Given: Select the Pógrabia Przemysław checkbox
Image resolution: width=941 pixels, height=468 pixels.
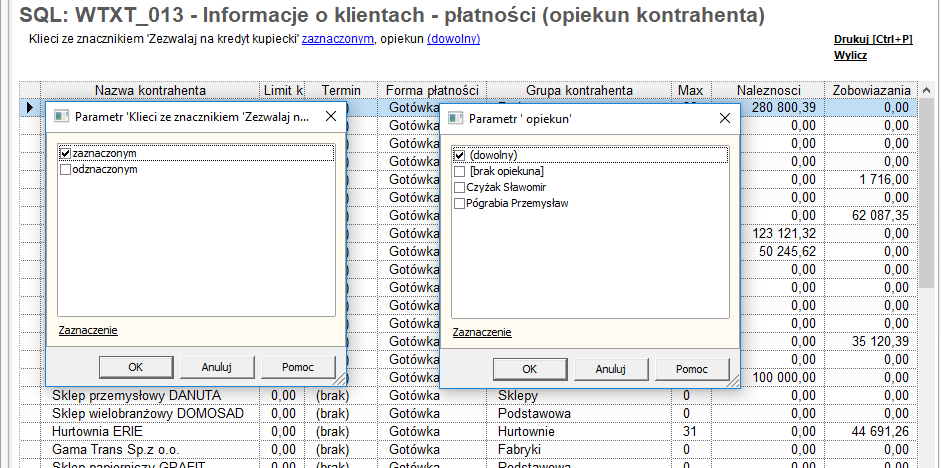Looking at the screenshot, I should [460, 204].
